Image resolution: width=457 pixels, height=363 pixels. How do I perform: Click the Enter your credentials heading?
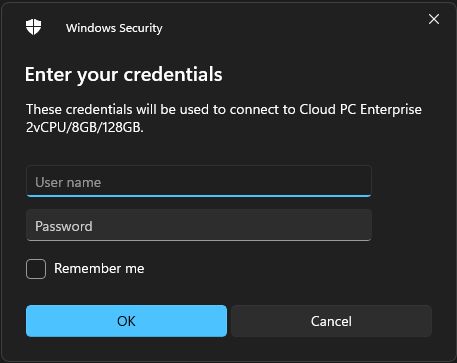(124, 74)
